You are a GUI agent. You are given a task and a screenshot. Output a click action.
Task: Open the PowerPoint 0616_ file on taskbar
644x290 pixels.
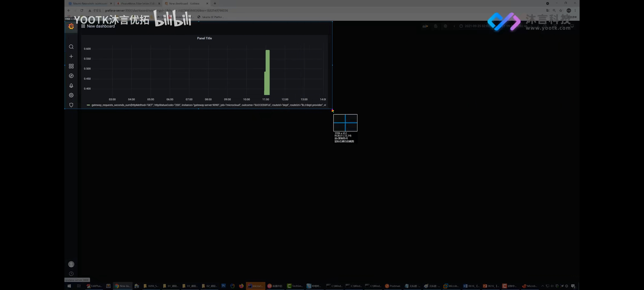[491, 286]
